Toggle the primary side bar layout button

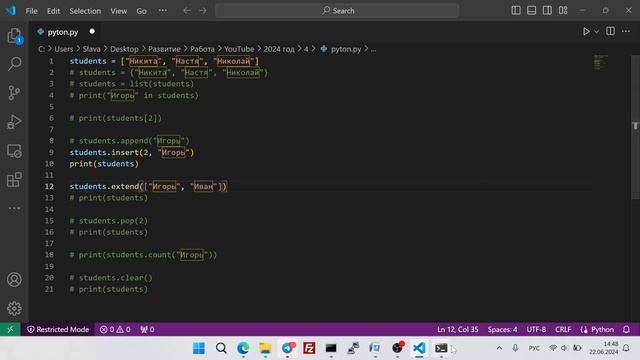516,11
